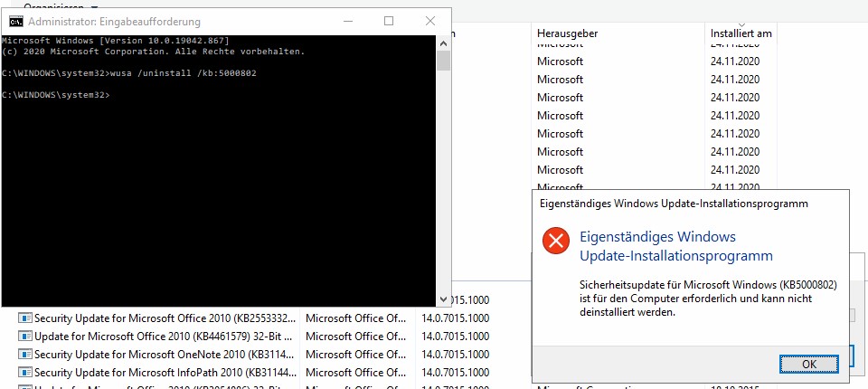Click the command prompt scrollbar thumb
The image size is (868, 389).
pyautogui.click(x=443, y=61)
